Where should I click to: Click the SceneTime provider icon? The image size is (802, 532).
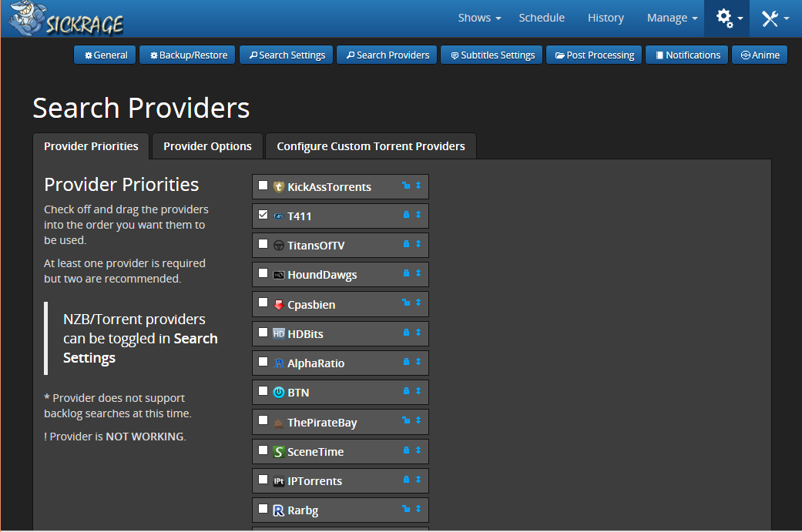[x=279, y=452]
